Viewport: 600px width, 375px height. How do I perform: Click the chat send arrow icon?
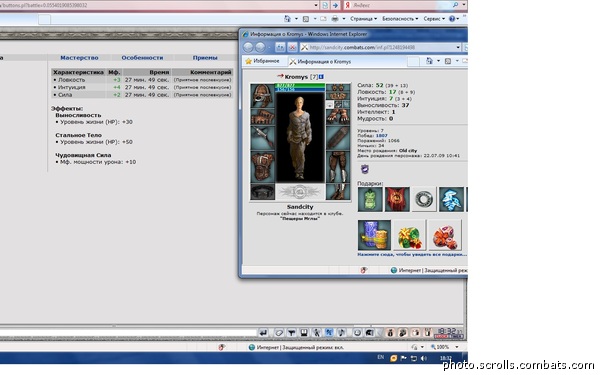pos(263,333)
